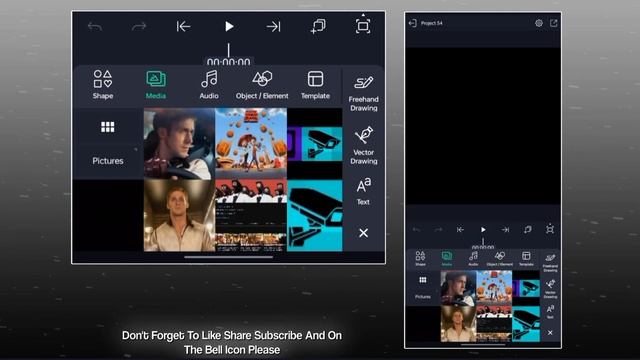Open Template tab in phone view
The height and width of the screenshot is (360, 640).
click(x=526, y=258)
